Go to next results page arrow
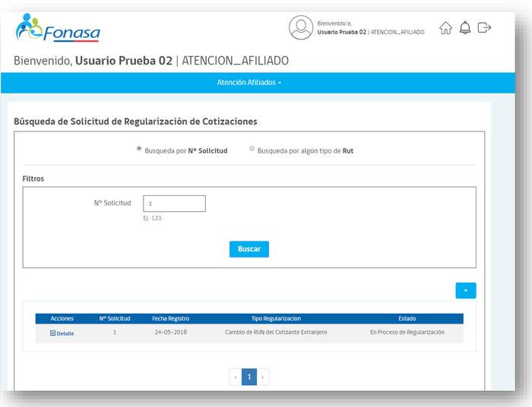 pos(263,377)
